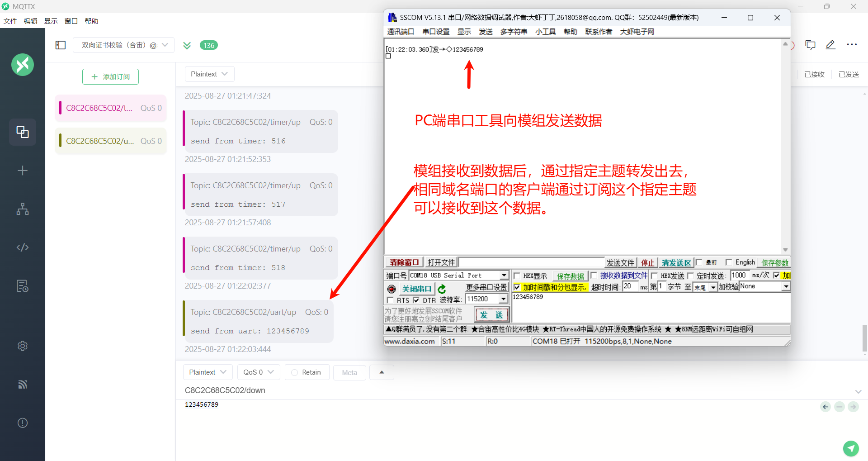Screen dimensions: 868x461
Task: Open the QoS 0 publish dropdown
Action: pos(259,372)
